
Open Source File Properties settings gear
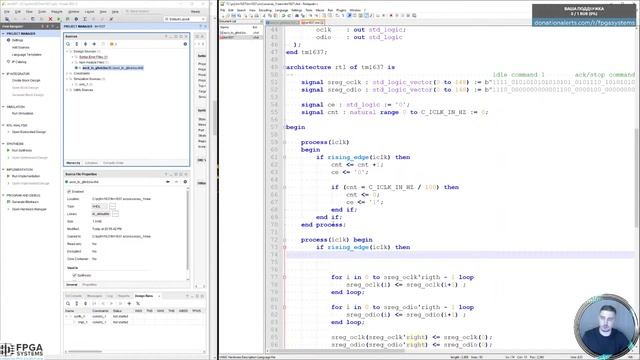coord(185,182)
